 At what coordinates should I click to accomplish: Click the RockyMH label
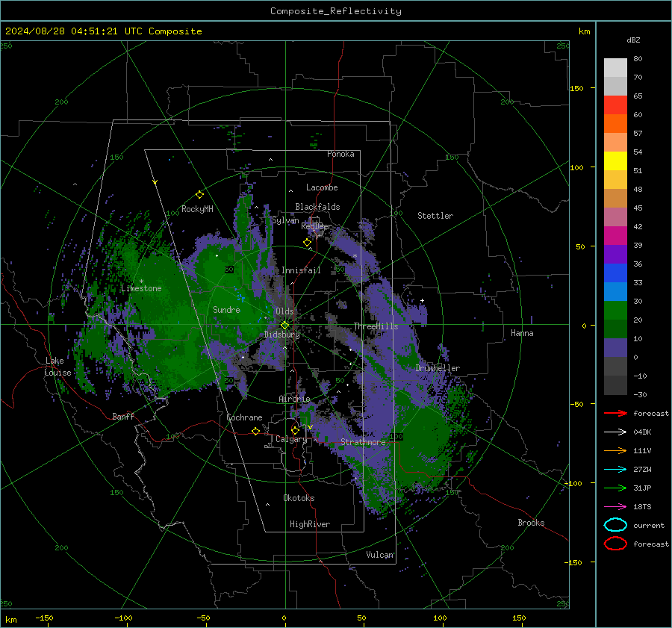197,209
